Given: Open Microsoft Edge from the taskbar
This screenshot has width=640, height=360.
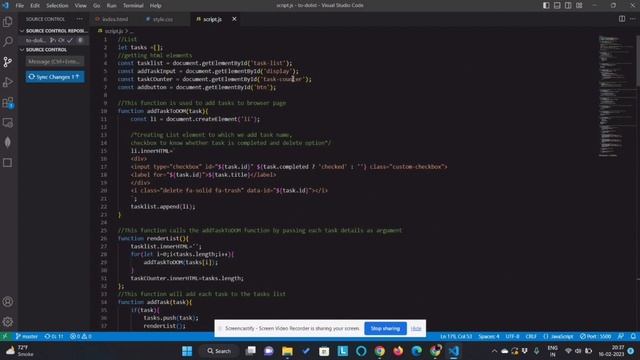Looking at the screenshot, I should point(416,351).
